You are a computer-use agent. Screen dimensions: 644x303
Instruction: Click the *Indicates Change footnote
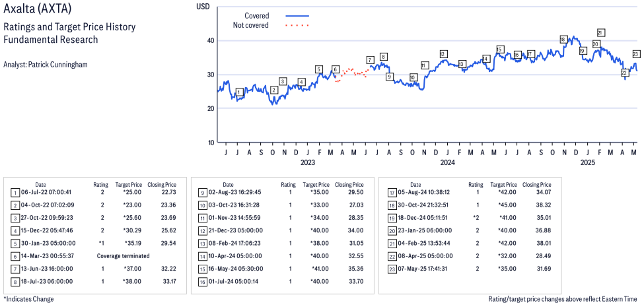28,299
